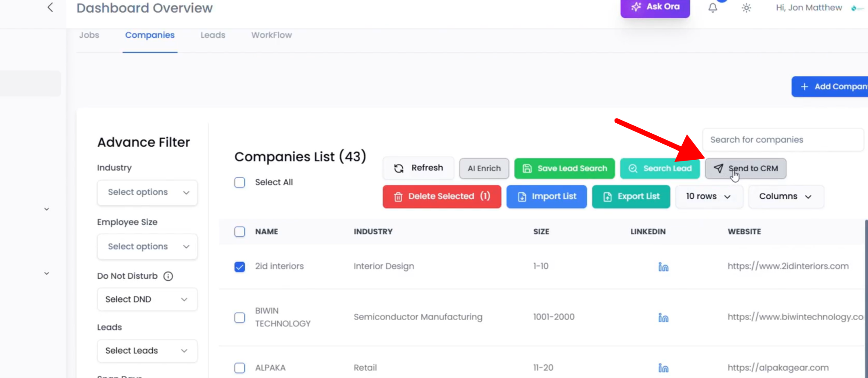This screenshot has width=868, height=378.
Task: Open the Industry select options dropdown
Action: pyautogui.click(x=147, y=192)
